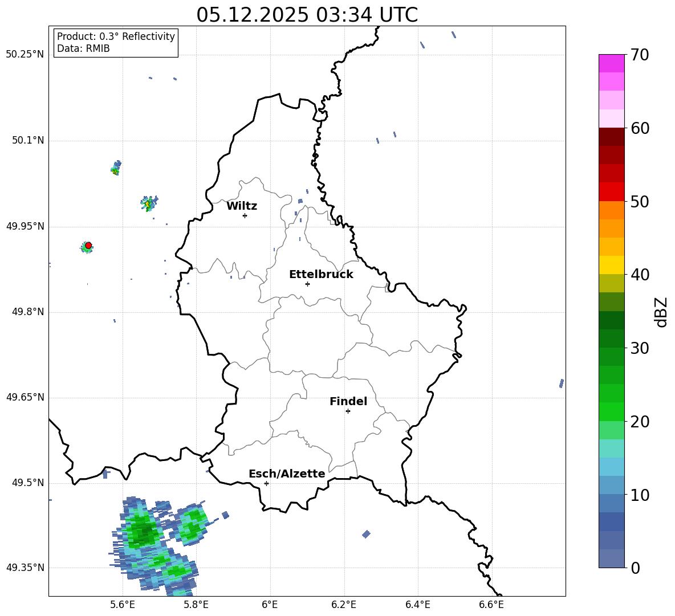Click the 'Product: 0.3° Reflectivity' text
Viewport: 675px width, 616px height.
click(116, 36)
